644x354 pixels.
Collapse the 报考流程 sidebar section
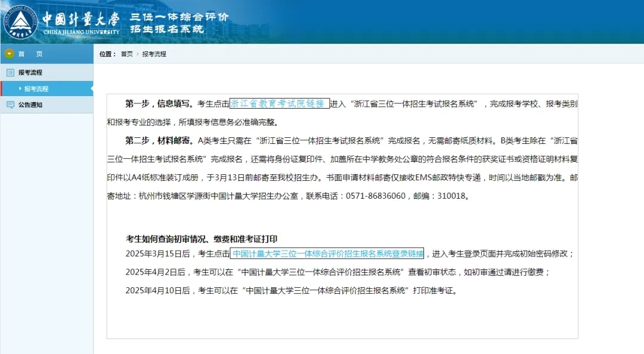(x=30, y=72)
